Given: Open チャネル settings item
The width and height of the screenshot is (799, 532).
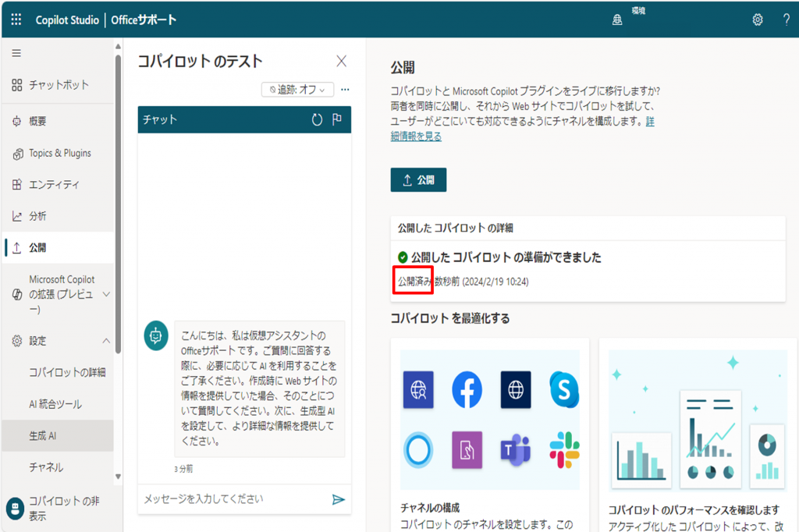Looking at the screenshot, I should (46, 467).
